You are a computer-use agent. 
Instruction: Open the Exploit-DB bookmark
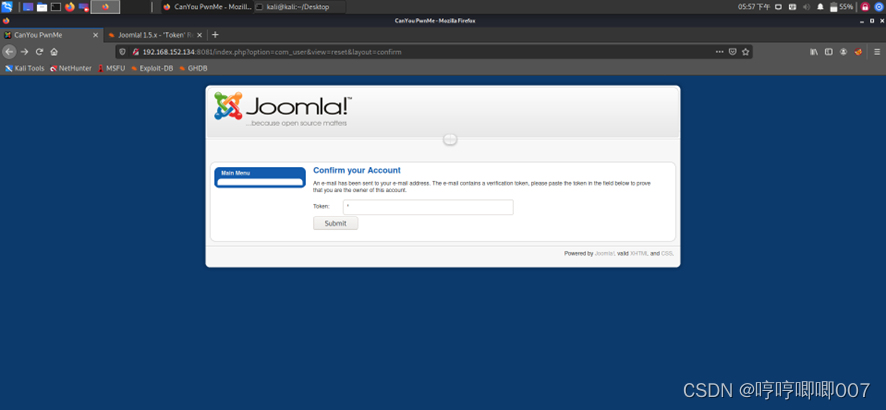(x=152, y=68)
